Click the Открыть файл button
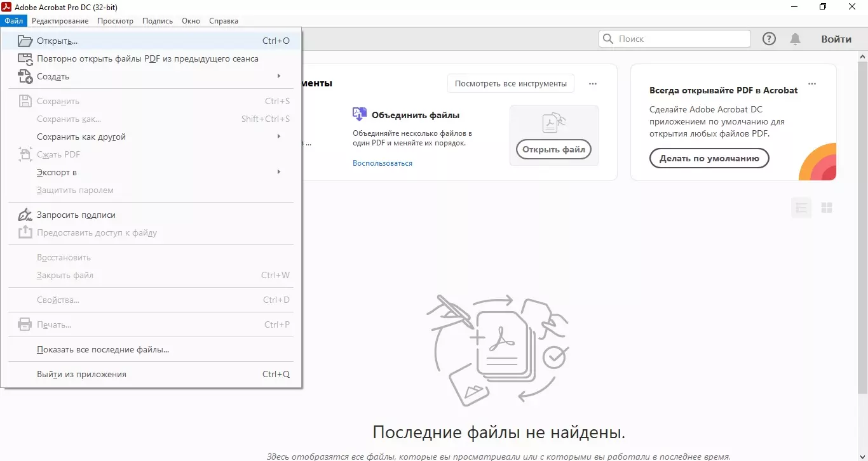The image size is (868, 461). [x=553, y=150]
